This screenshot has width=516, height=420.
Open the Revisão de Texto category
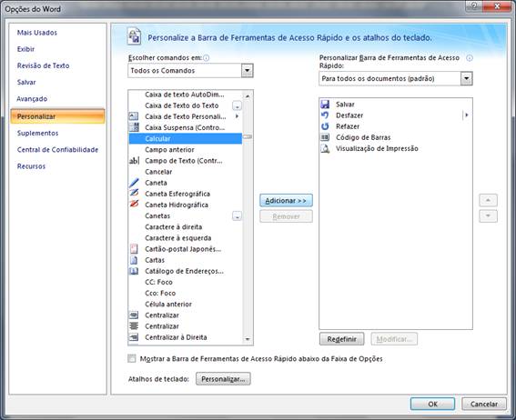(x=43, y=65)
